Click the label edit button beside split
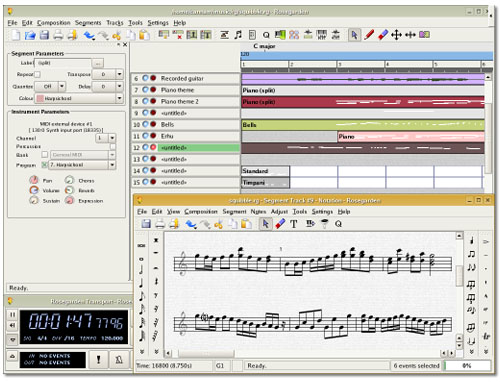 pos(97,63)
